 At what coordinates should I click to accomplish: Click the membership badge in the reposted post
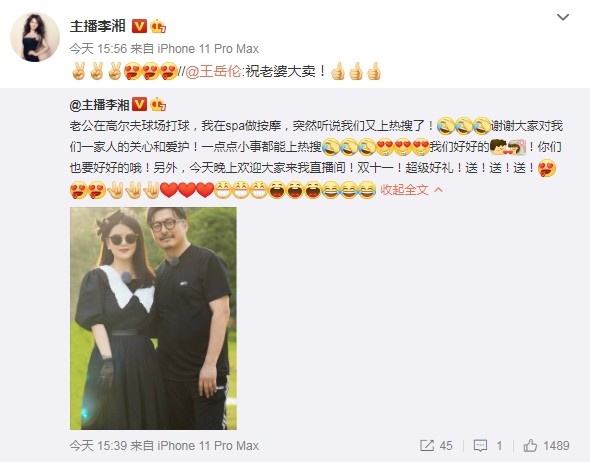pos(158,104)
